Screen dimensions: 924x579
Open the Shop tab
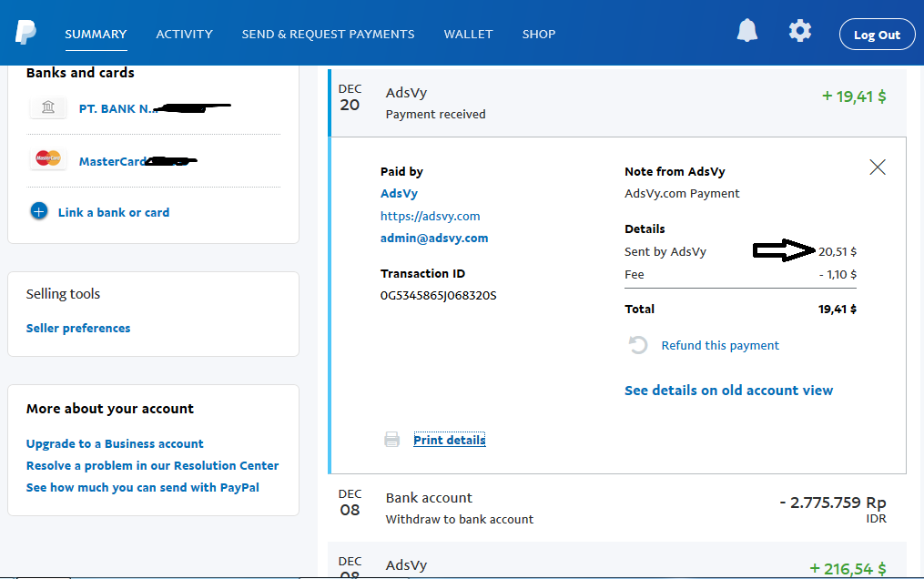pyautogui.click(x=539, y=35)
